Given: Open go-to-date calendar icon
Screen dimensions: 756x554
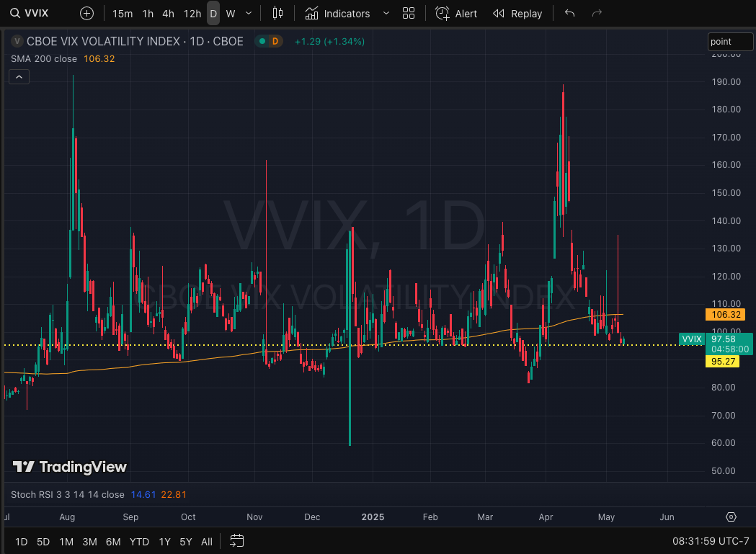Looking at the screenshot, I should [236, 541].
